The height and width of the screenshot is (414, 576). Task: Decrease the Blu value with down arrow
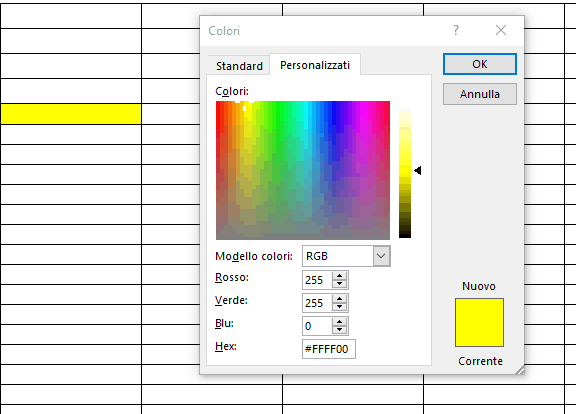point(339,330)
